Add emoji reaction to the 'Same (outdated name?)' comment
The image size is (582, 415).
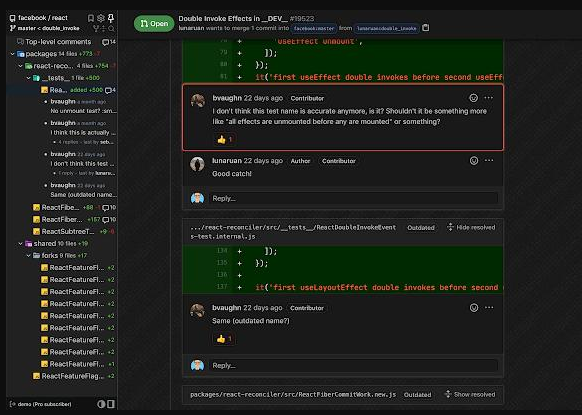(x=474, y=308)
